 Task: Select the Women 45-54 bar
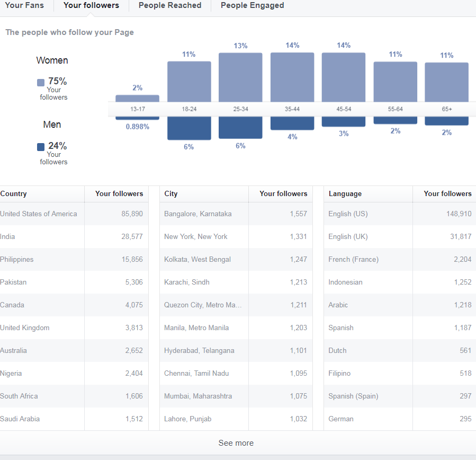tap(344, 77)
